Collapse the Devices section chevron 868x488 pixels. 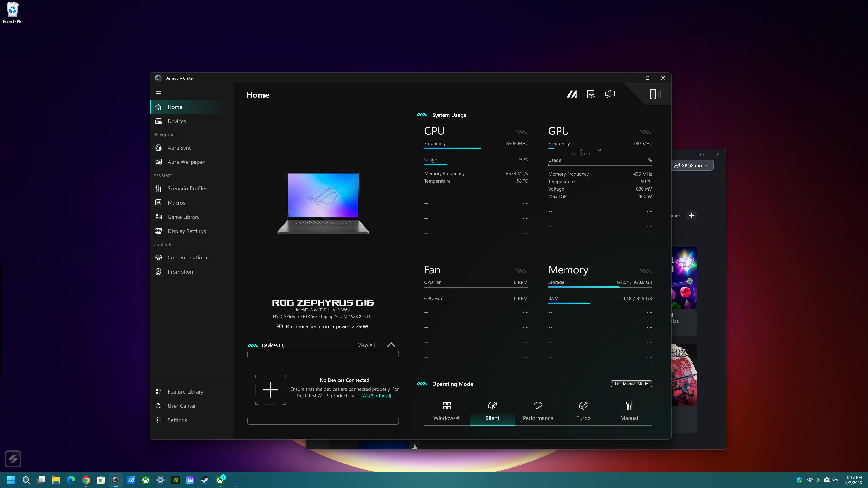391,345
